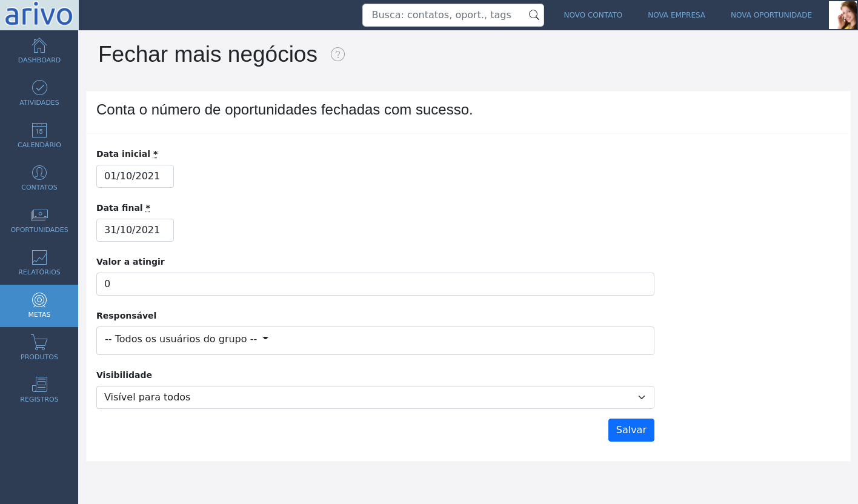Open Produtos shopping cart icon
Screen dimensions: 858x504
tap(39, 342)
